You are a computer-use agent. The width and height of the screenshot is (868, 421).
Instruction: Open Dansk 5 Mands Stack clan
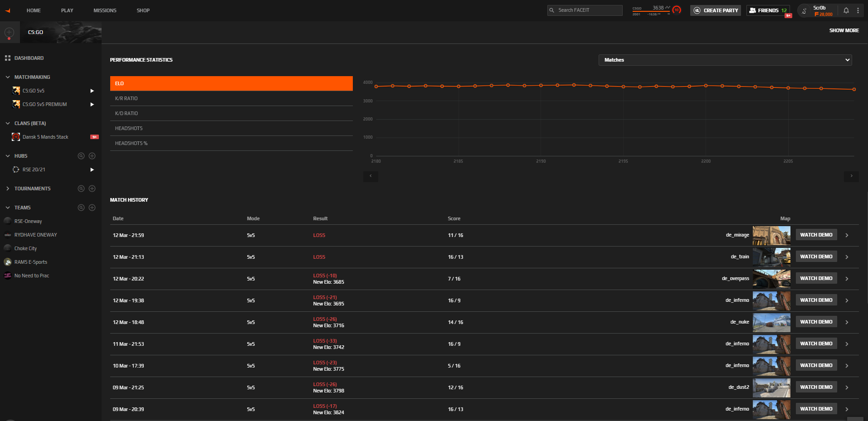tap(45, 137)
